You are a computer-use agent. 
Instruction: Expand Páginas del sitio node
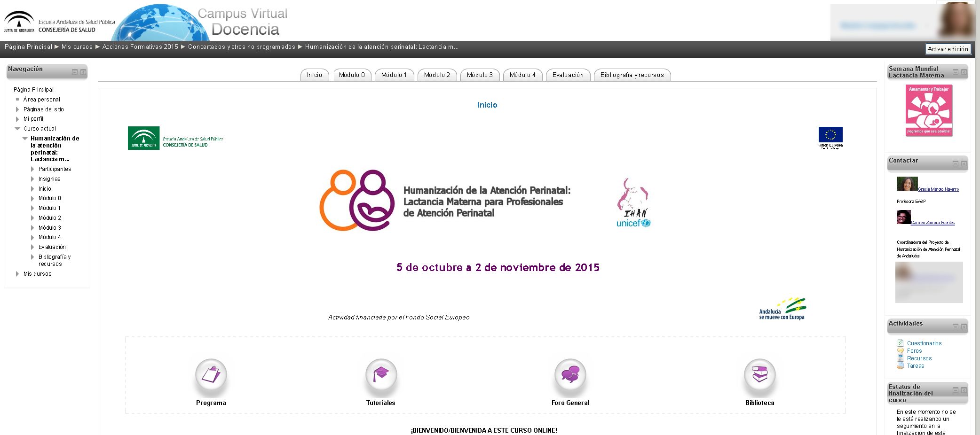click(17, 109)
